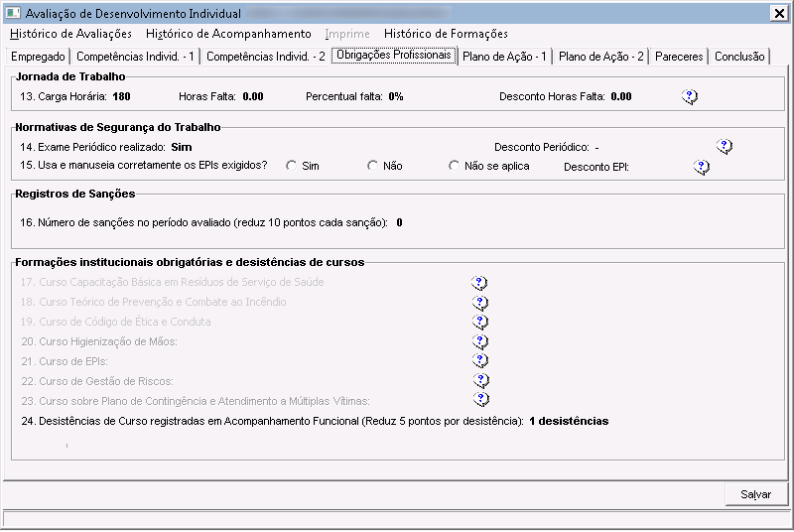Open help icon next to Desconto EPI
The width and height of the screenshot is (794, 532).
click(702, 167)
